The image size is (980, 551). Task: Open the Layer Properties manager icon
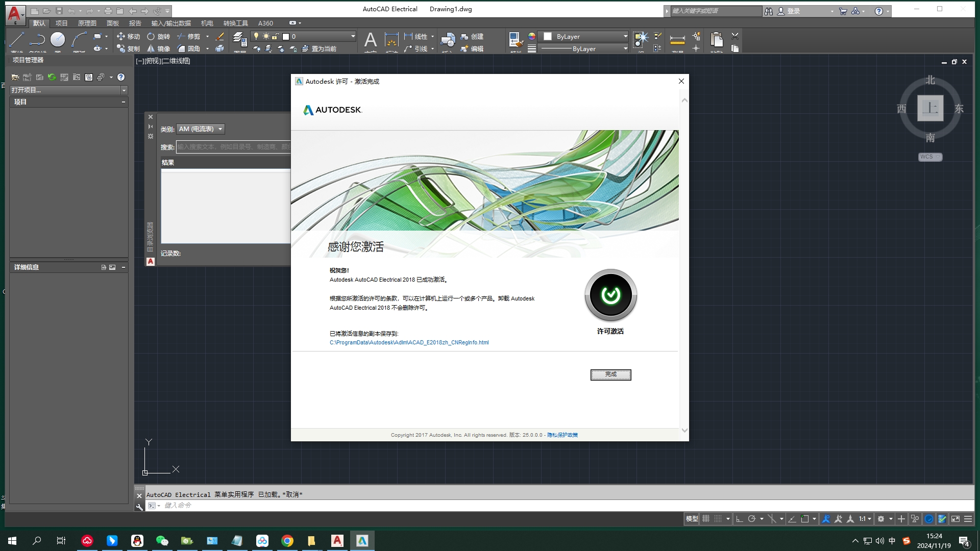tap(239, 39)
